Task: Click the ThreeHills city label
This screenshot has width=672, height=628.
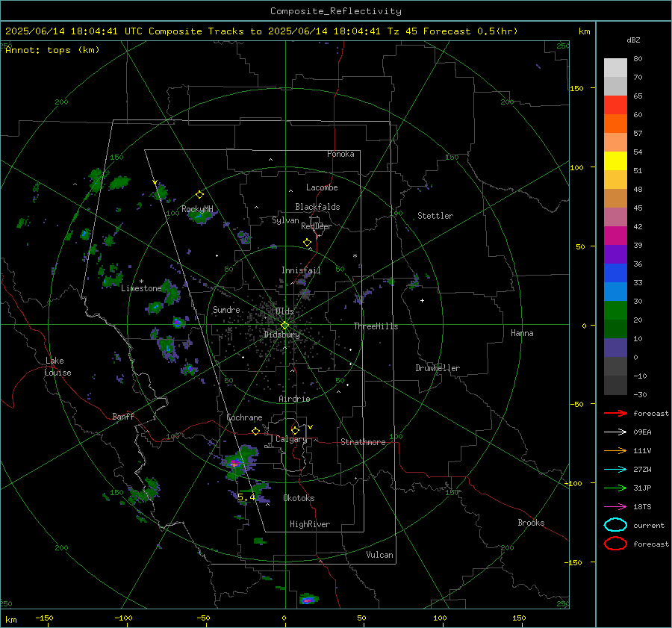Action: click(376, 326)
